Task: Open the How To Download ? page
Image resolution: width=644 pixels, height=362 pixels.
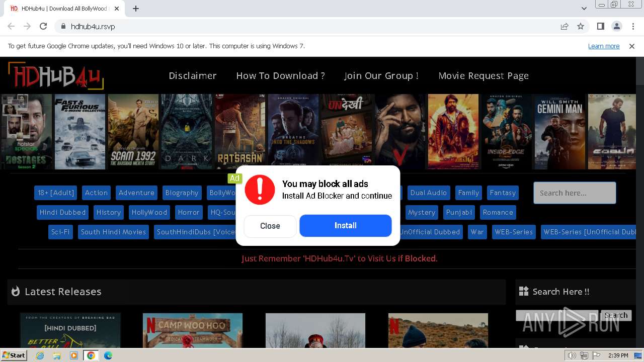Action: 280,75
